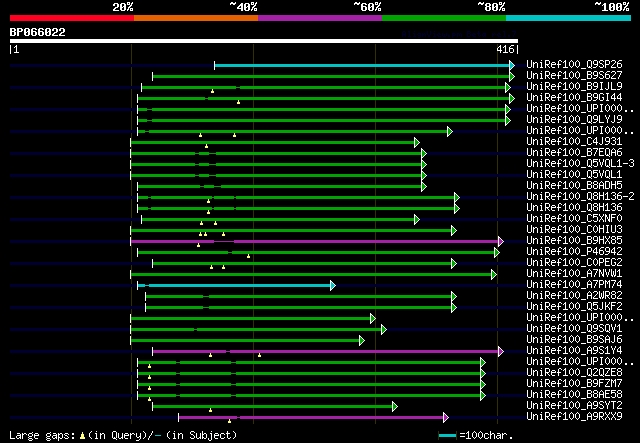Image resolution: width=640 pixels, height=443 pixels.
Task: Open the UniRef100_B9HX85 hit label
Action: pos(574,240)
